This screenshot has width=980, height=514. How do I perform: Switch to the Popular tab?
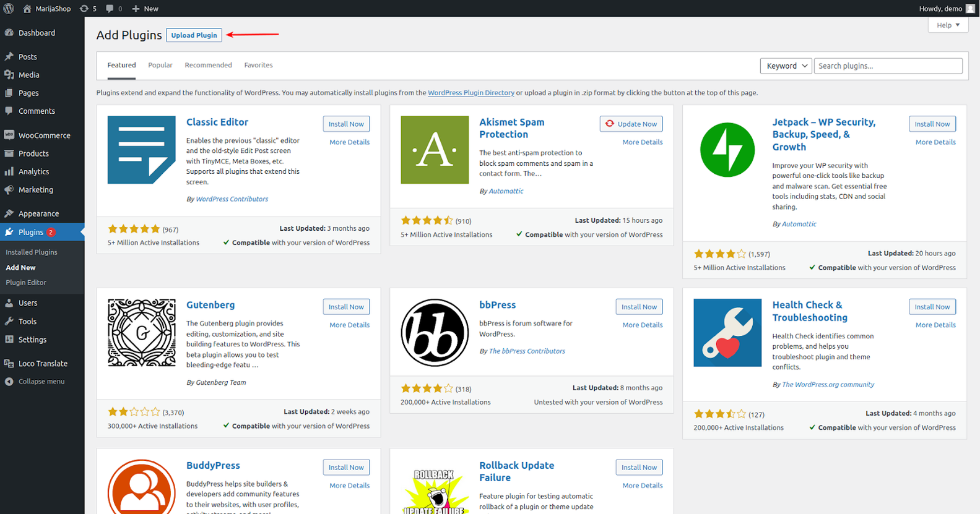tap(160, 65)
